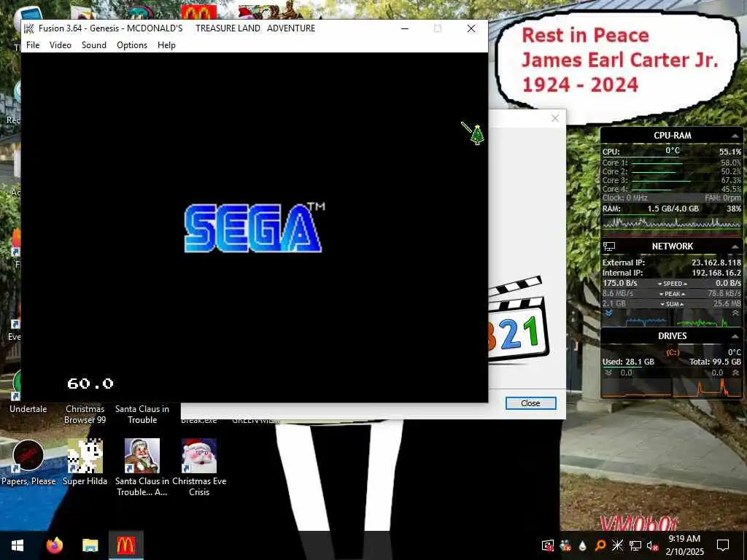Open File Explorer from the taskbar
This screenshot has width=747, height=560.
tap(90, 545)
